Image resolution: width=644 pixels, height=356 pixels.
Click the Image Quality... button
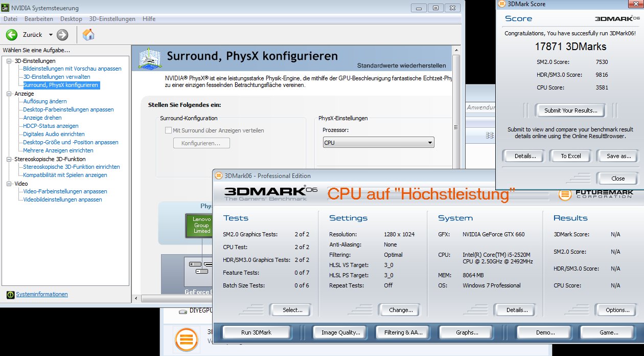(340, 332)
